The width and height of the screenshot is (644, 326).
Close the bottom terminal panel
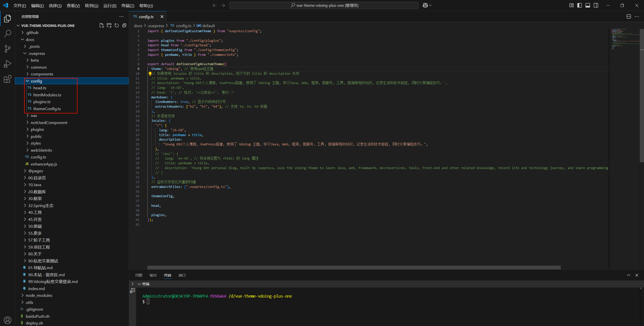click(x=637, y=275)
